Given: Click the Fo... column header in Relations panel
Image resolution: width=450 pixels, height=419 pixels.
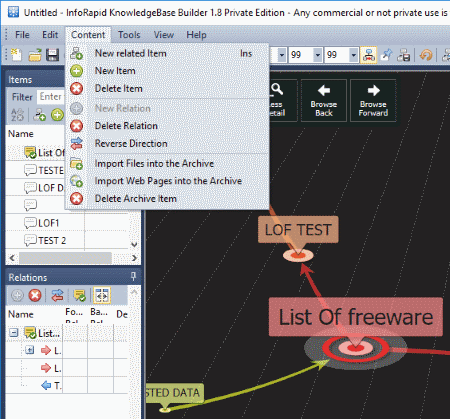Looking at the screenshot, I should coord(74,313).
